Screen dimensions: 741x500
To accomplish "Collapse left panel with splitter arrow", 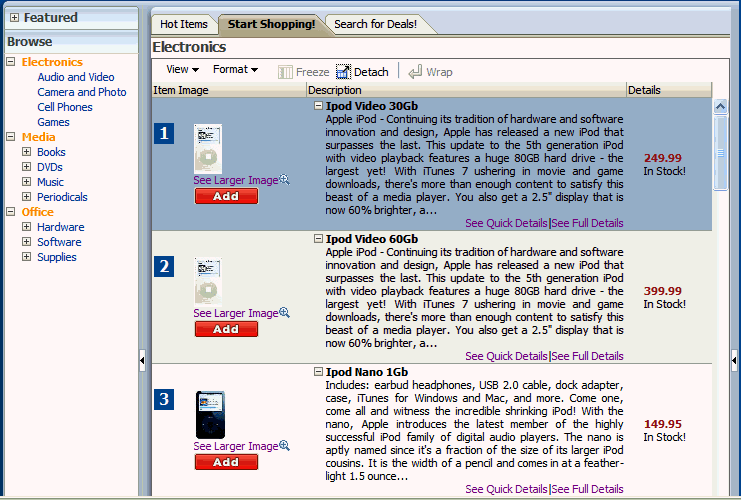I will pyautogui.click(x=142, y=361).
